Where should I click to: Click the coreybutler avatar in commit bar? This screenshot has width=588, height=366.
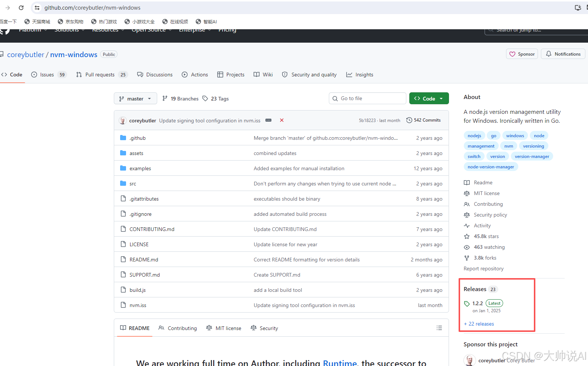click(123, 121)
